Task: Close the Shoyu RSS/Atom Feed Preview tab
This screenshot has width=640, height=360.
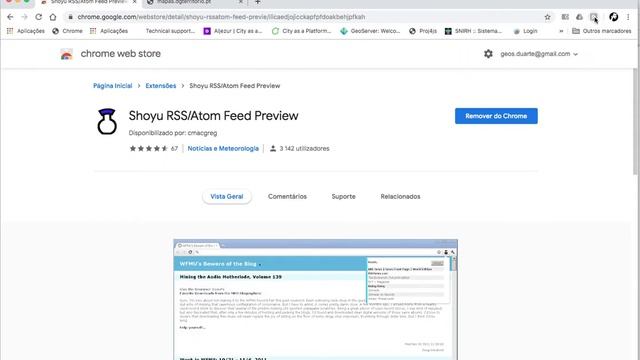Action: click(134, 2)
